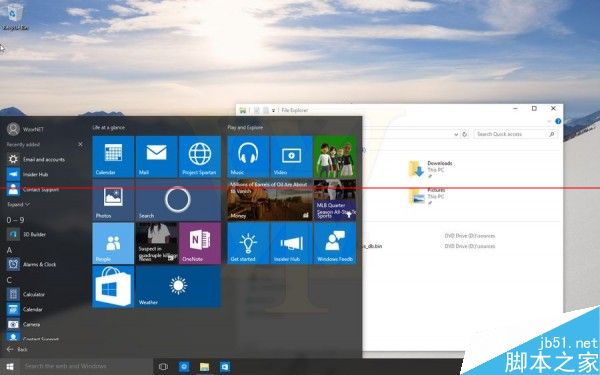The height and width of the screenshot is (375, 600).
Task: Maximize the File Explorer window
Action: pyautogui.click(x=534, y=109)
